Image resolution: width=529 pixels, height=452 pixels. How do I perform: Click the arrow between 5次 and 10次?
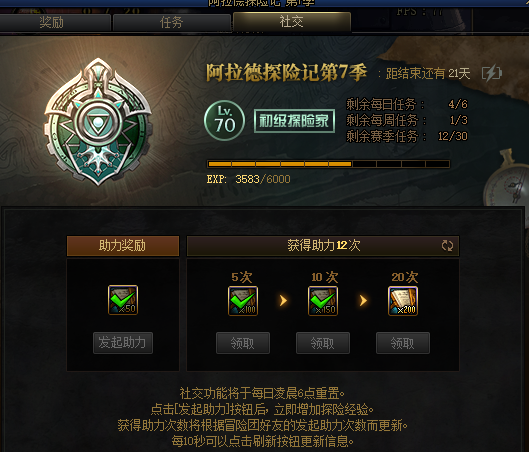click(x=283, y=300)
